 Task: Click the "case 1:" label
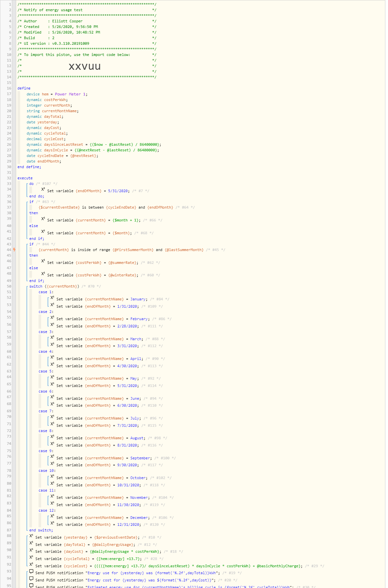pos(46,292)
